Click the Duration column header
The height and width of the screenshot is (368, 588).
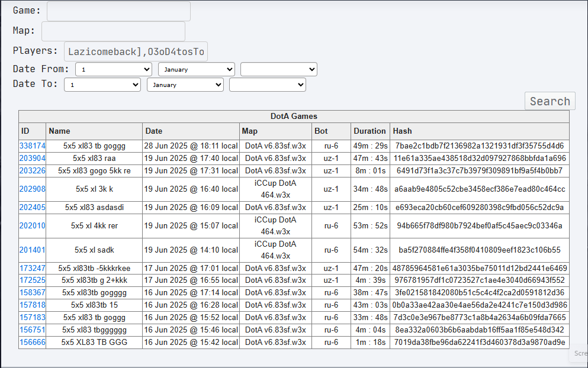369,131
